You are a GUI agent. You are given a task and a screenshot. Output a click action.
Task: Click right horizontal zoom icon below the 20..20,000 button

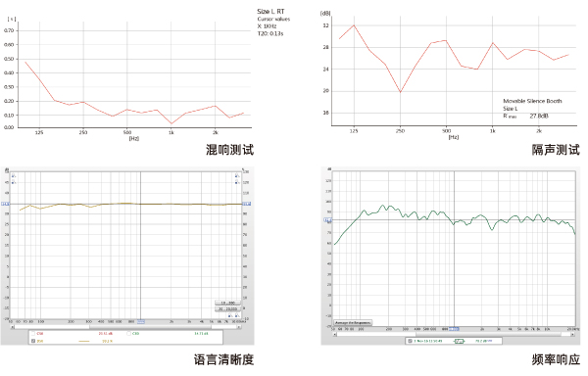coord(237,315)
